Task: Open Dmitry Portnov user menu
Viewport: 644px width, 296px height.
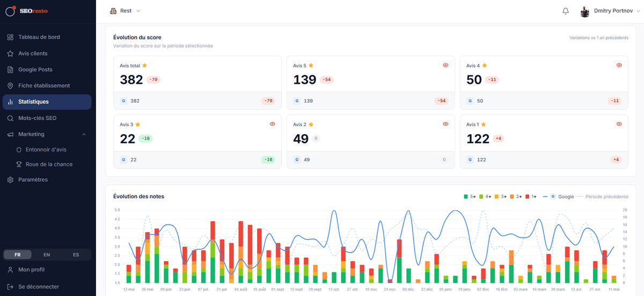Action: coord(610,11)
